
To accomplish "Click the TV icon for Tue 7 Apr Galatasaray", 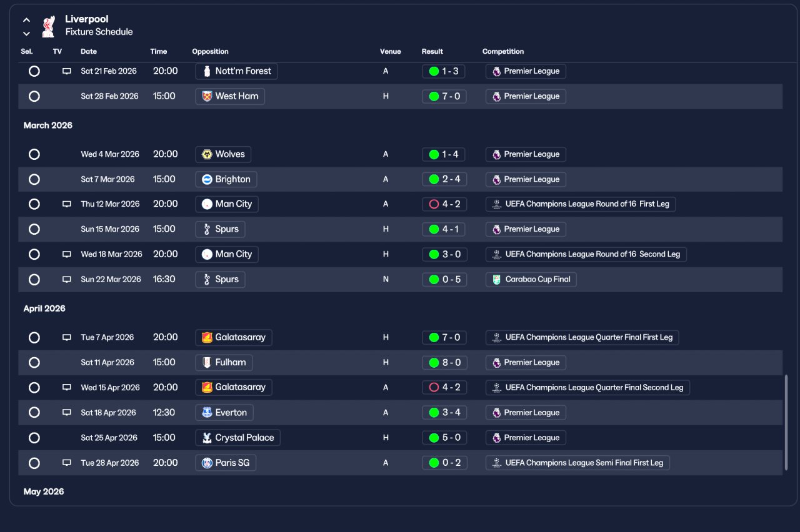I will [67, 337].
